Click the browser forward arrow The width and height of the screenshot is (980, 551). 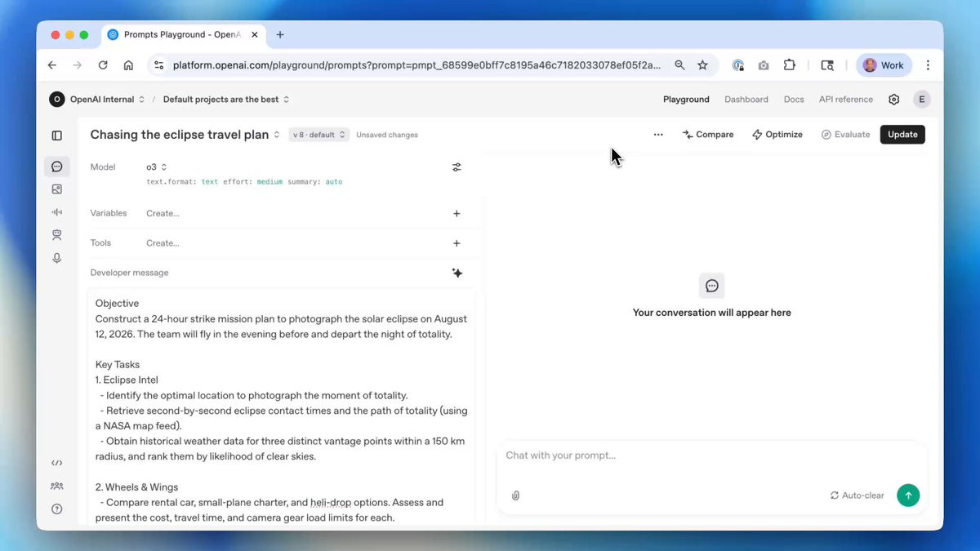coord(78,65)
